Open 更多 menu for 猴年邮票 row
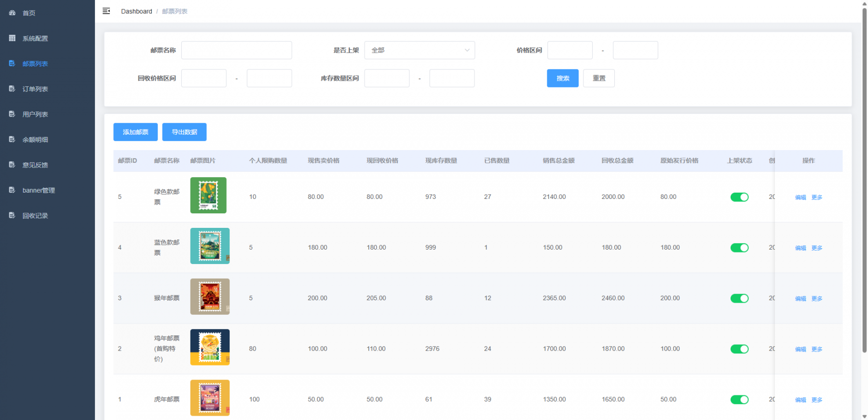The image size is (868, 420). [817, 298]
